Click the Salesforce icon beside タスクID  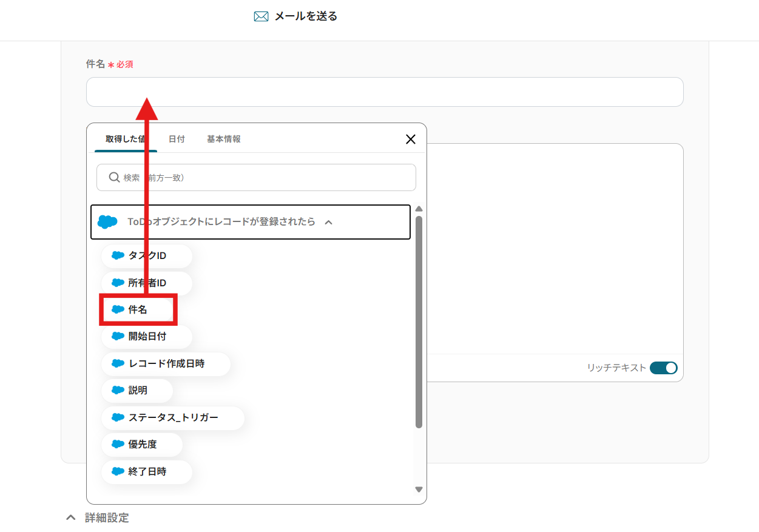click(x=118, y=256)
